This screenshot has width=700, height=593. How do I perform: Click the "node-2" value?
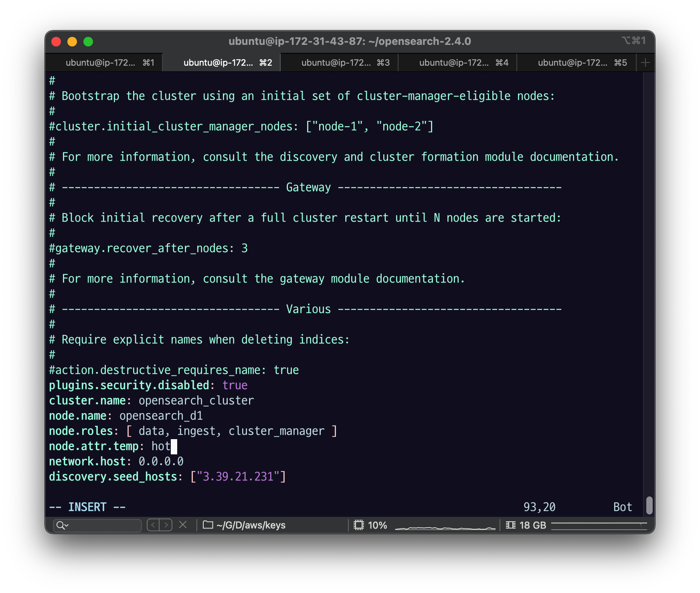pos(401,127)
